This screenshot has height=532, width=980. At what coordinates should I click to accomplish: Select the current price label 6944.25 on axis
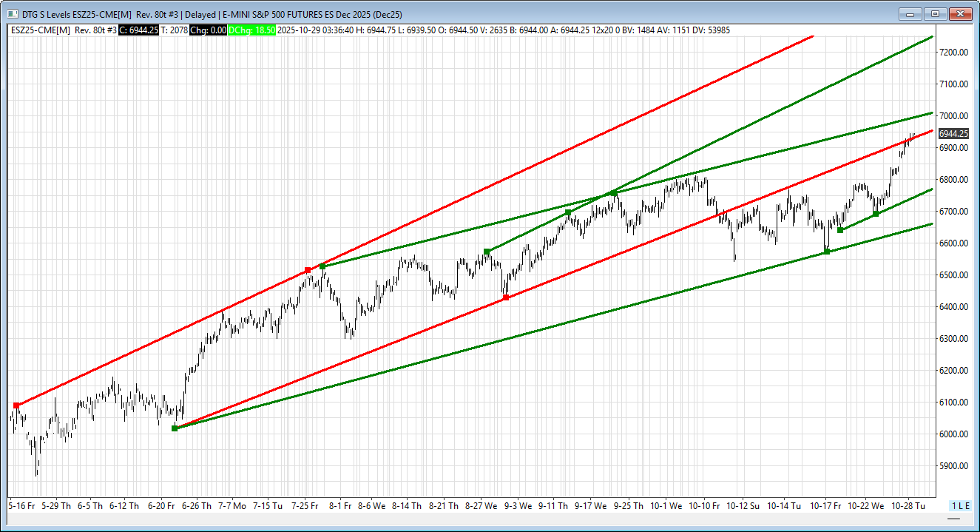[953, 134]
